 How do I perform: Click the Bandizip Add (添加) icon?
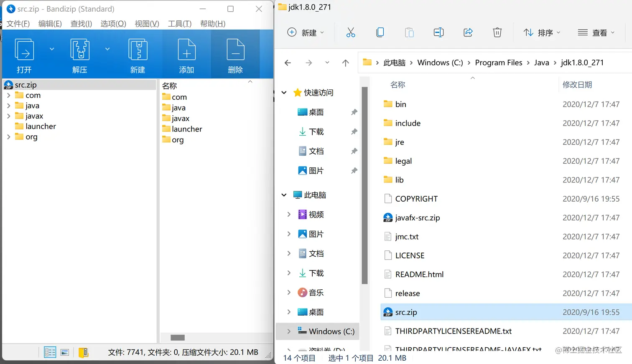click(x=186, y=50)
